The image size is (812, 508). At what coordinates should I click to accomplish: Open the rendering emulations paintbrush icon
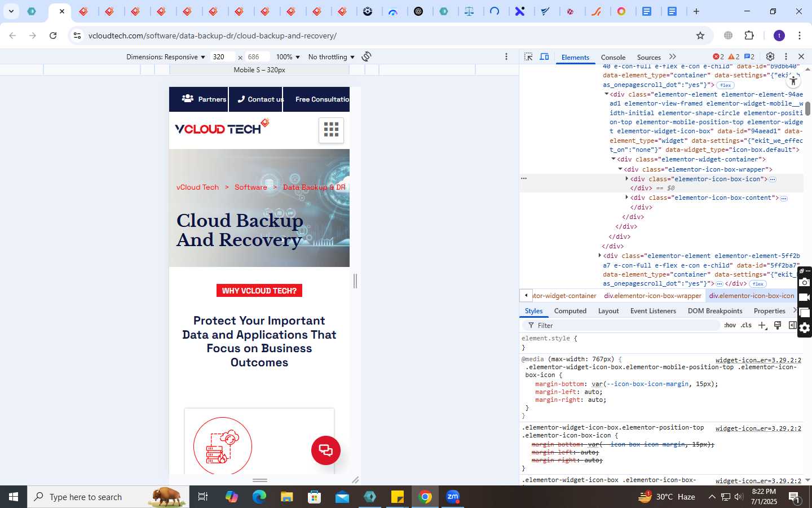pos(778,325)
